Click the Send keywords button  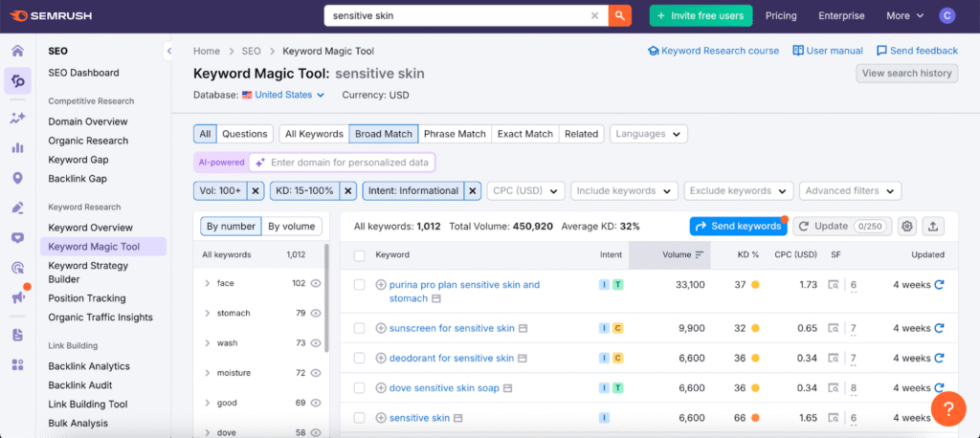[x=737, y=227]
